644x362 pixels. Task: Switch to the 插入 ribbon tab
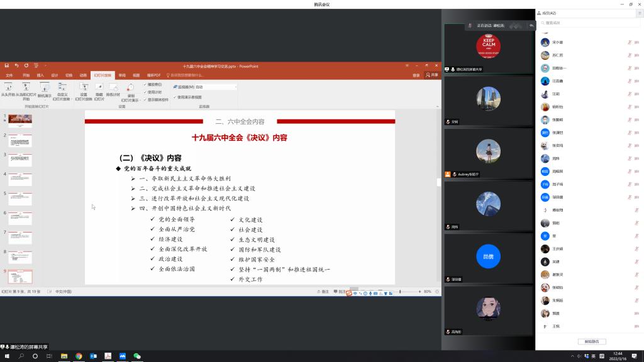(40, 75)
